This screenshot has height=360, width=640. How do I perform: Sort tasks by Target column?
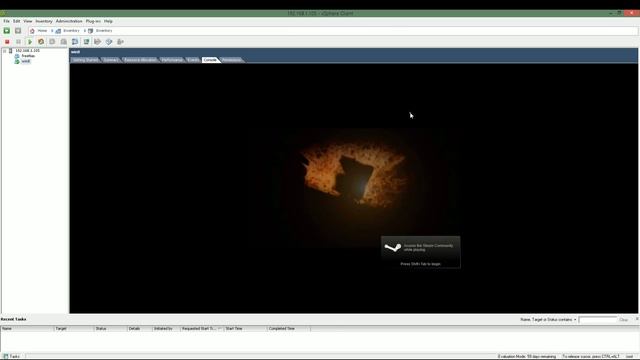(x=74, y=329)
